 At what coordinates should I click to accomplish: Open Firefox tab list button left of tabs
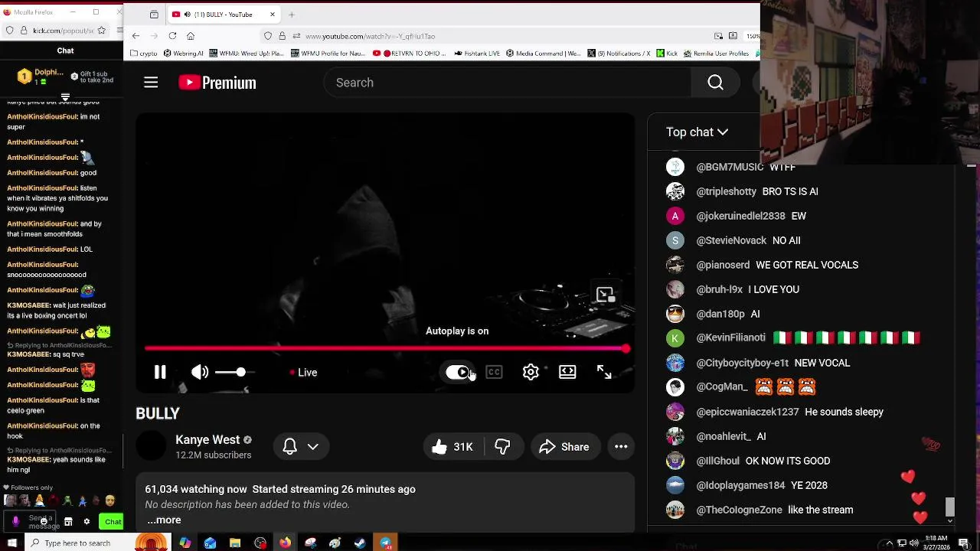click(154, 15)
